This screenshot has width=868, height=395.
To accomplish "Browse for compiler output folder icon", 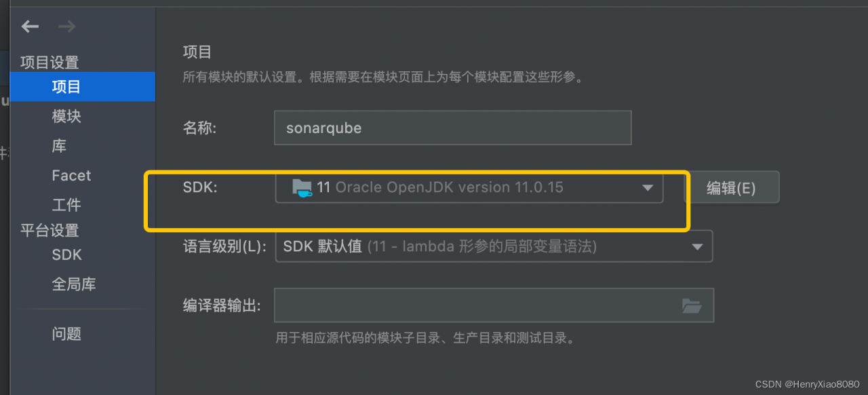I will click(x=691, y=306).
